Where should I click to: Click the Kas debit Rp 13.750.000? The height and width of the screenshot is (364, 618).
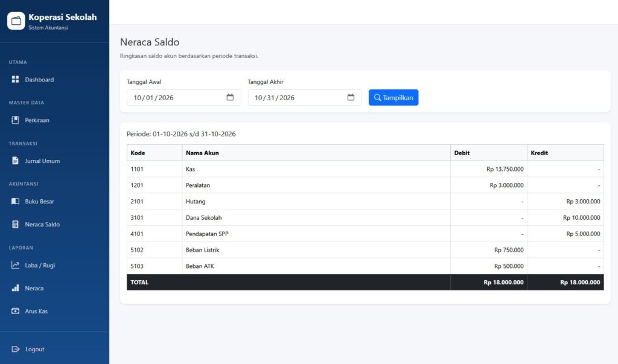click(505, 169)
